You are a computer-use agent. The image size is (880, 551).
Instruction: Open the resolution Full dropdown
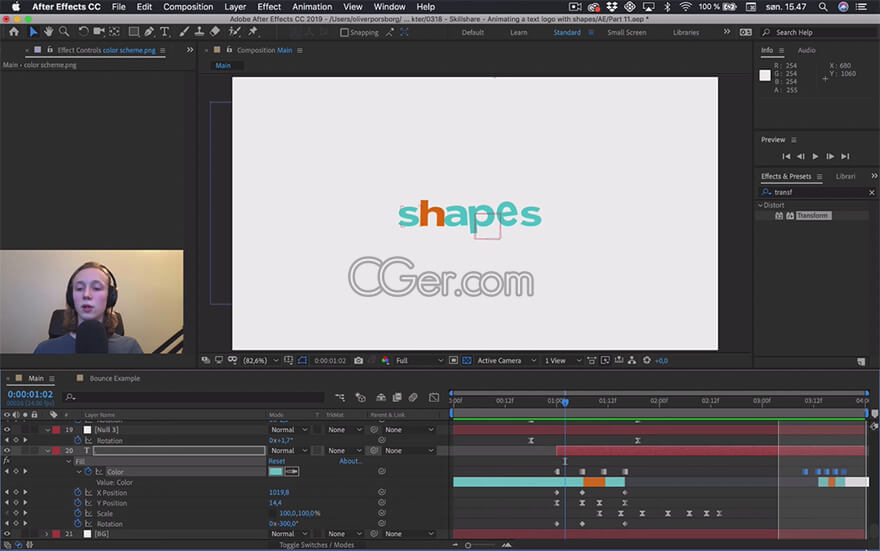[419, 360]
